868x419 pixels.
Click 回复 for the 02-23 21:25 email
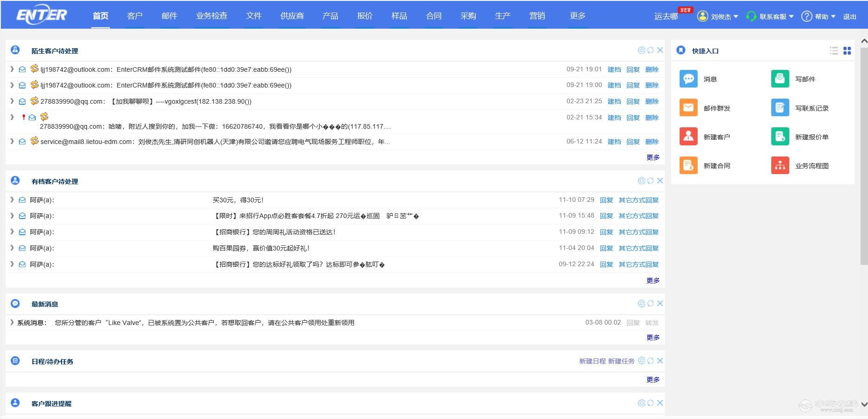tap(633, 101)
